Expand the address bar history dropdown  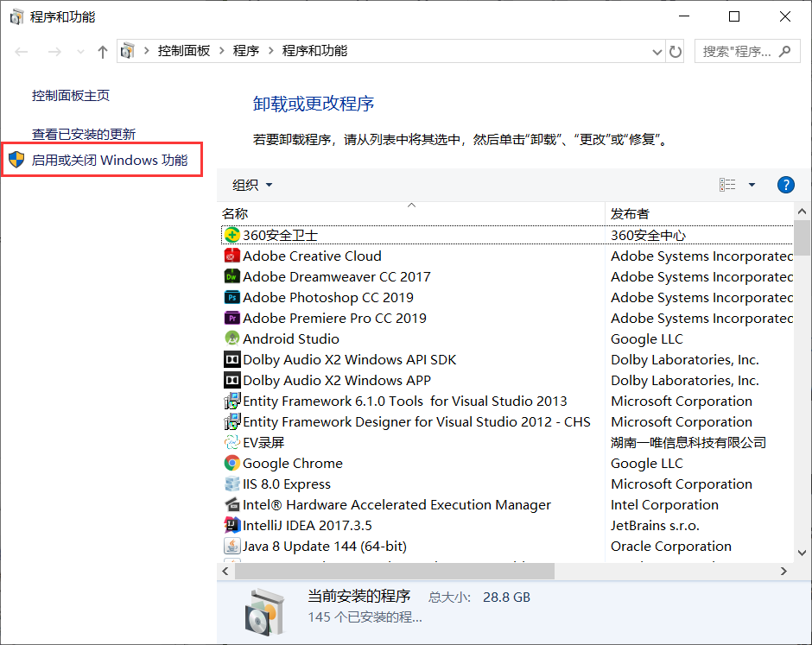click(657, 51)
